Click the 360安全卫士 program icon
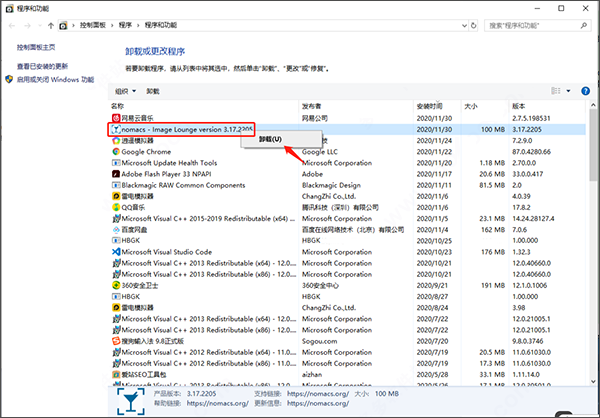This screenshot has height=418, width=600. coord(116,285)
